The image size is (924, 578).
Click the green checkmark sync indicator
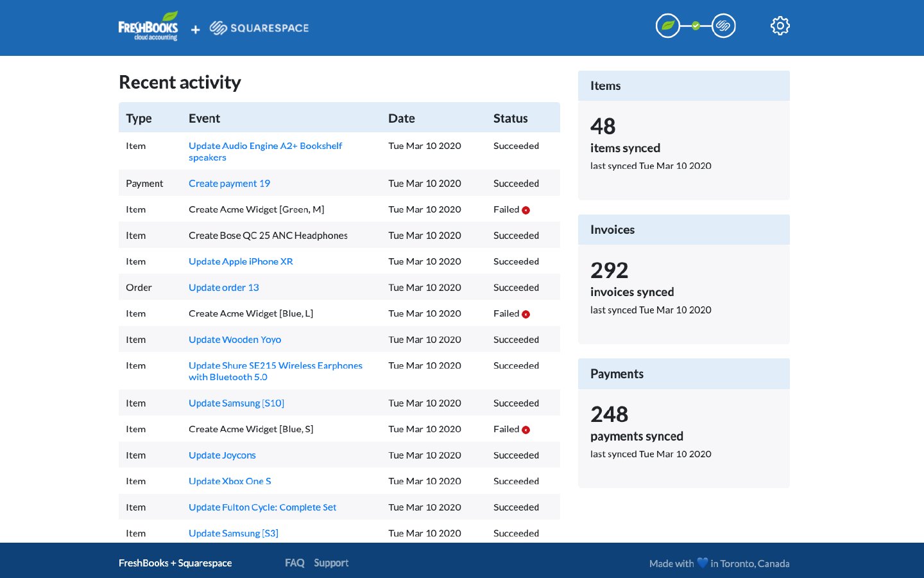click(696, 26)
